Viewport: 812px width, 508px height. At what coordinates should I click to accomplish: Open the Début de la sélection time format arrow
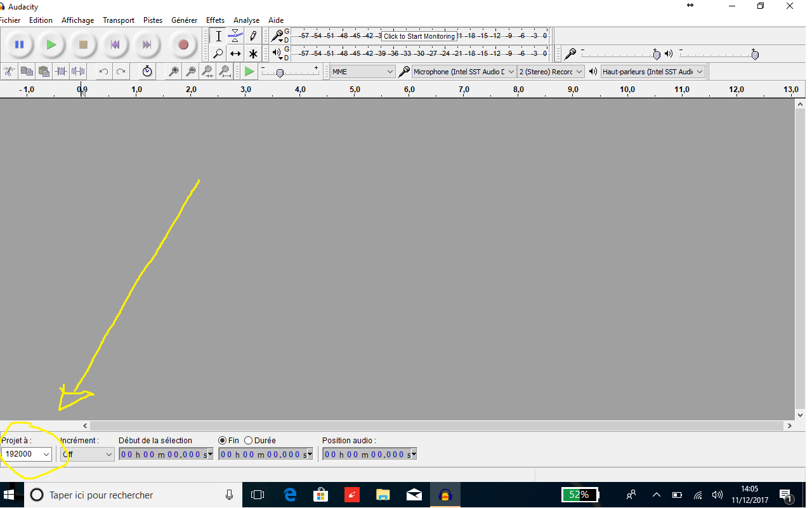click(x=211, y=455)
